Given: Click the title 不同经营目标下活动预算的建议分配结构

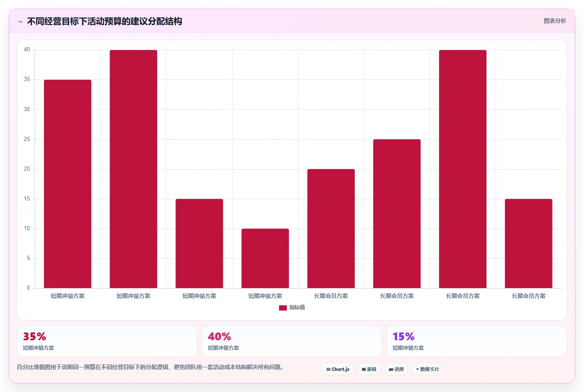Looking at the screenshot, I should pyautogui.click(x=104, y=21).
